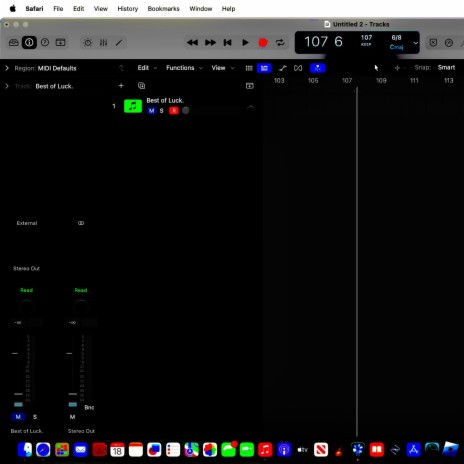Click the Rewind transport button
The width and height of the screenshot is (464, 464).
point(192,42)
